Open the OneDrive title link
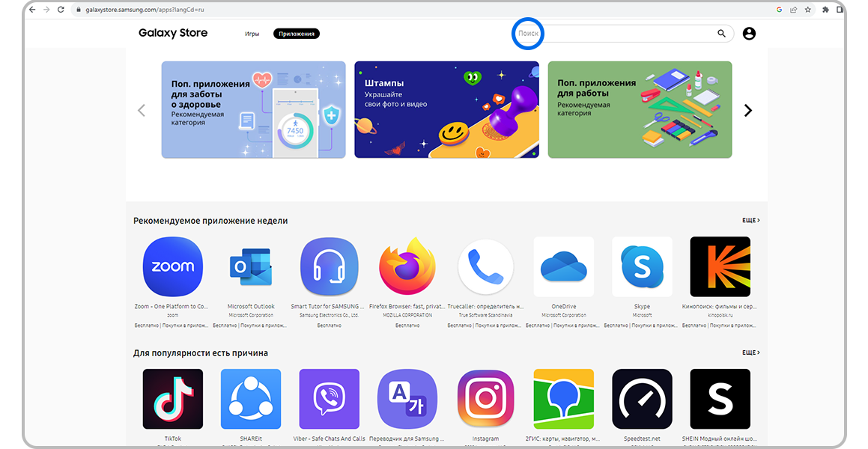This screenshot has width=868, height=449. (563, 306)
